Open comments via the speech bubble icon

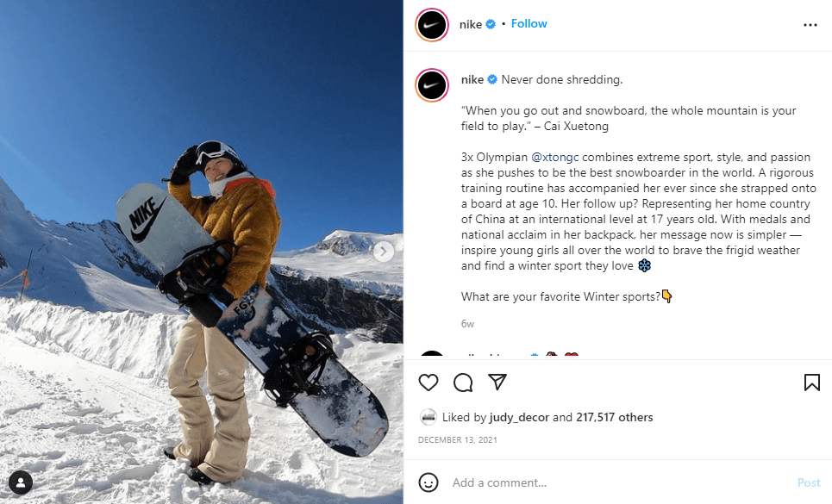[x=463, y=383]
